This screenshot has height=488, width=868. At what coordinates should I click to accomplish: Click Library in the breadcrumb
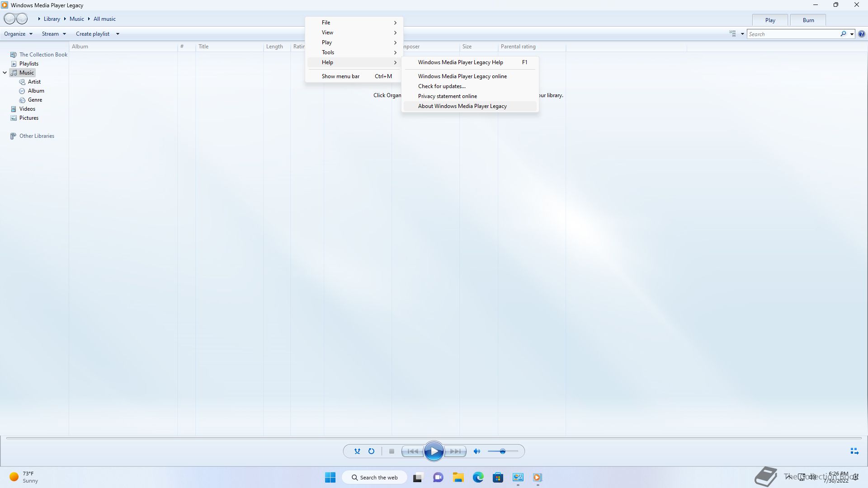click(52, 19)
